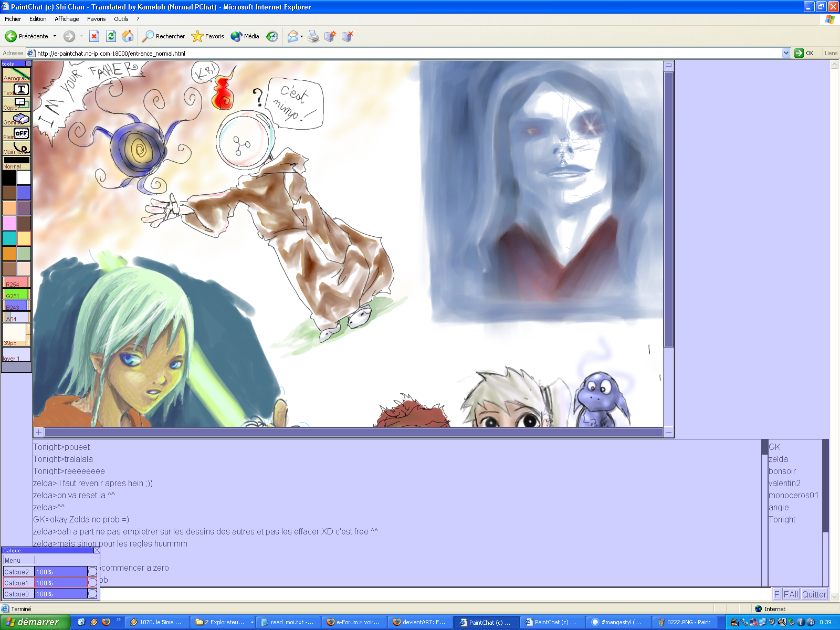Select user monoceros01 in user list

pos(793,495)
